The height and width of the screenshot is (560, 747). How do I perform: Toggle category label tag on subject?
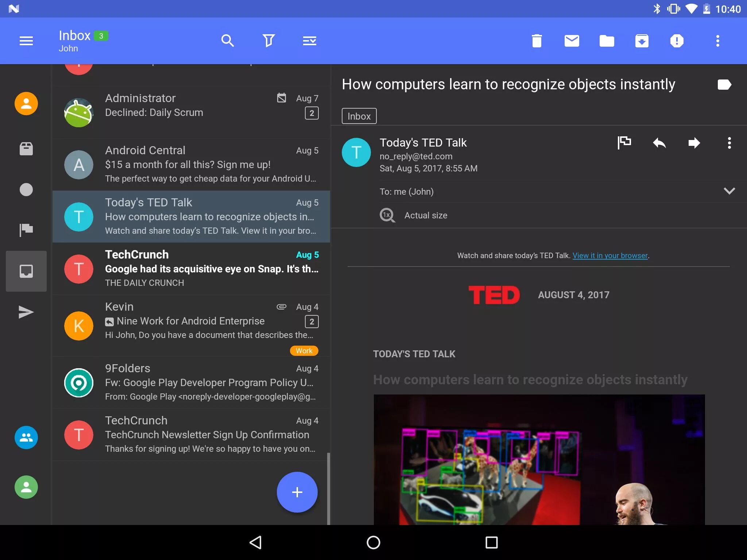click(724, 85)
